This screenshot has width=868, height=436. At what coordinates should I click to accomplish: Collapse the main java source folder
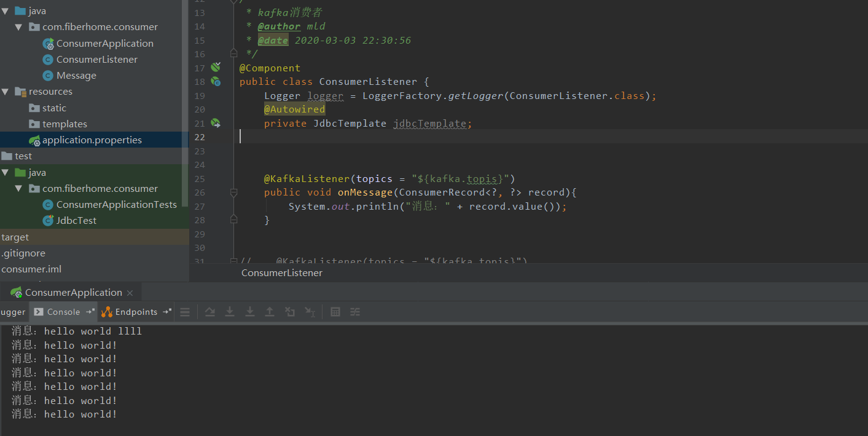[6, 11]
